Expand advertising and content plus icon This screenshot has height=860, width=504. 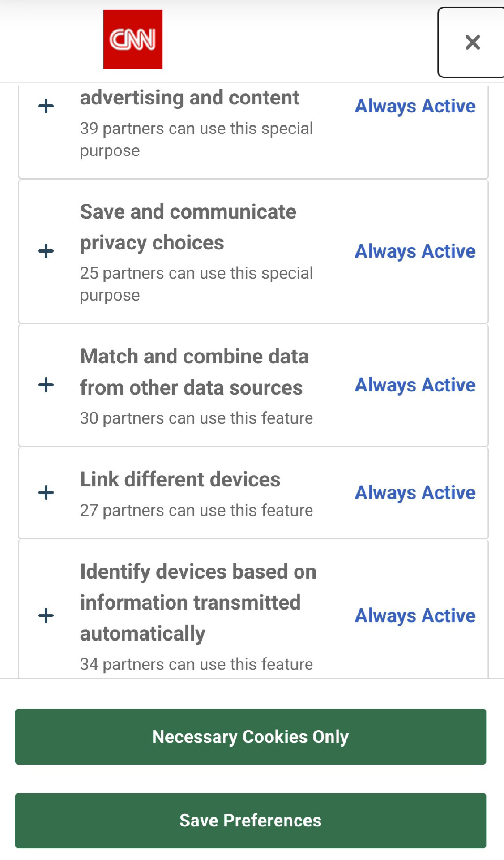click(46, 107)
